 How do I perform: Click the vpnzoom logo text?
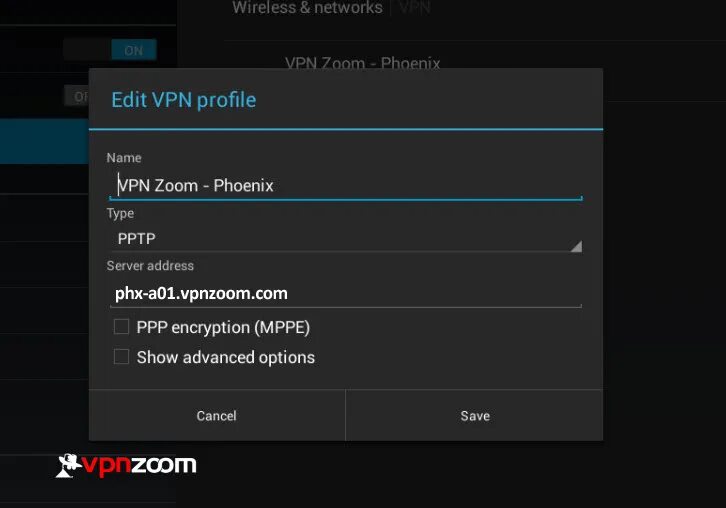pyautogui.click(x=138, y=465)
